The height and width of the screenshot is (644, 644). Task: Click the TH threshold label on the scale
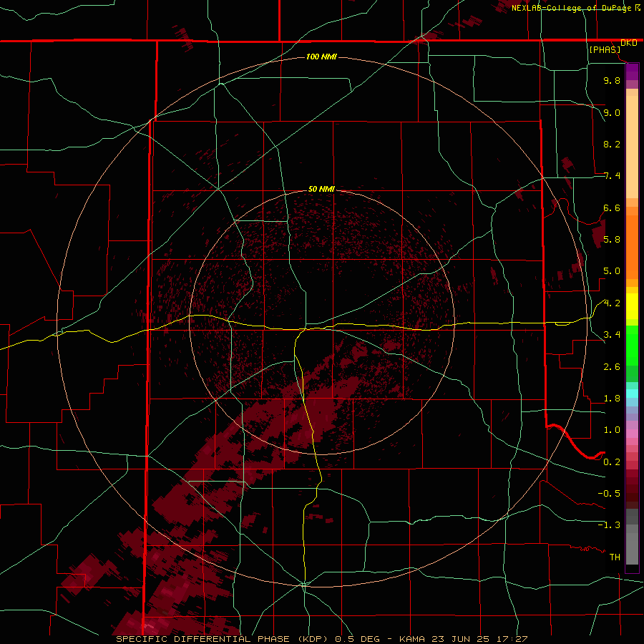(615, 557)
